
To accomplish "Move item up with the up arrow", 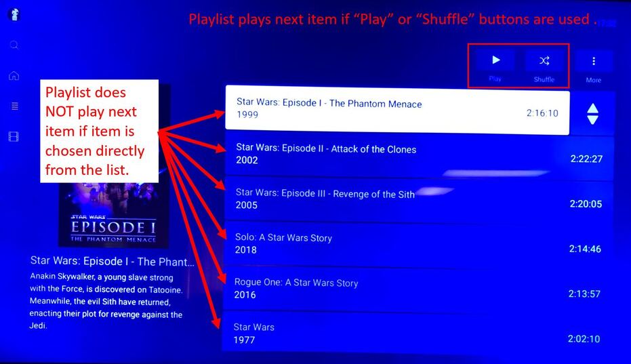I will pos(592,108).
